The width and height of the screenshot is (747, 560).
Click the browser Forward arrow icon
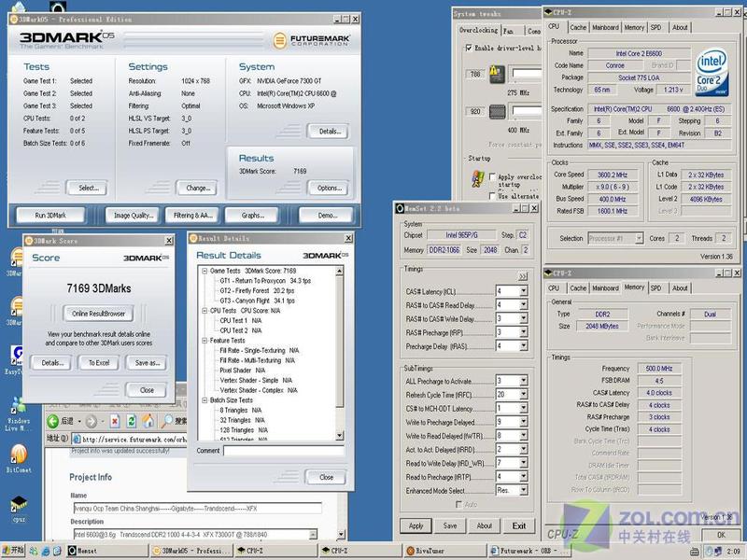pos(92,422)
